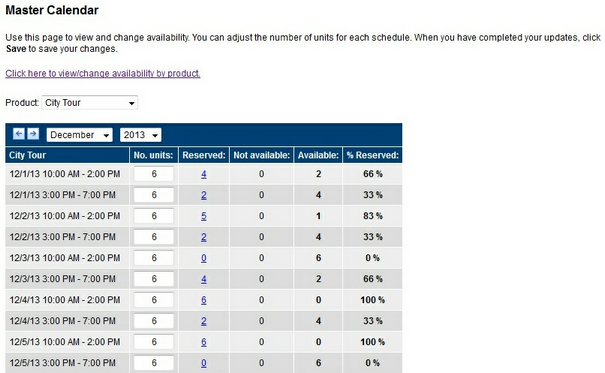Select schedule text 12/2/13 3:00 PM - 7:00 PM

click(x=63, y=237)
